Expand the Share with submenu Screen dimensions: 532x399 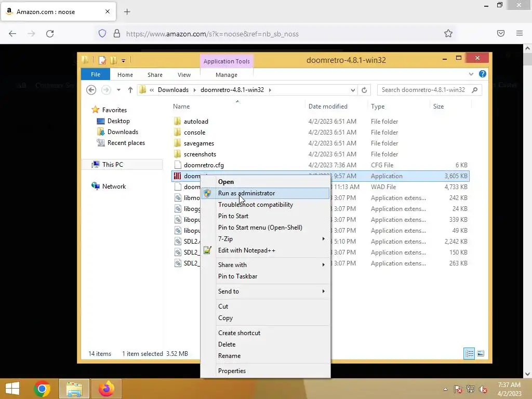(x=265, y=264)
